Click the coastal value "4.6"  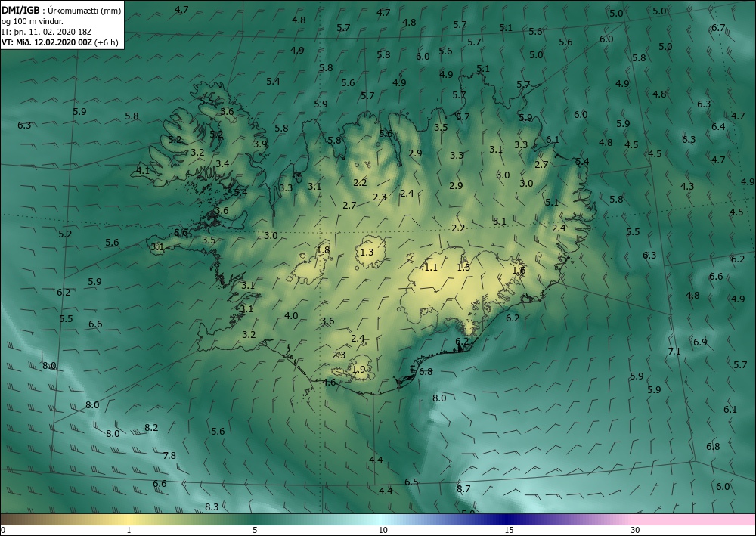click(329, 383)
